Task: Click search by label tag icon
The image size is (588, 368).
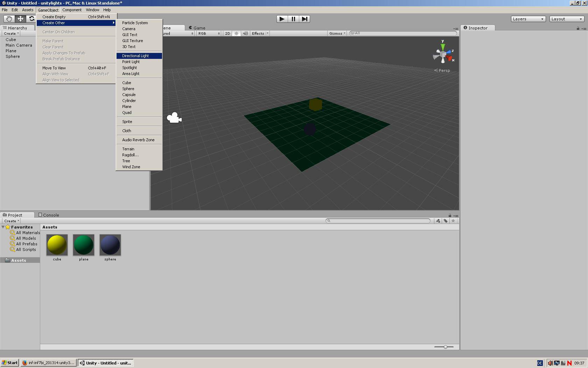Action: point(446,221)
